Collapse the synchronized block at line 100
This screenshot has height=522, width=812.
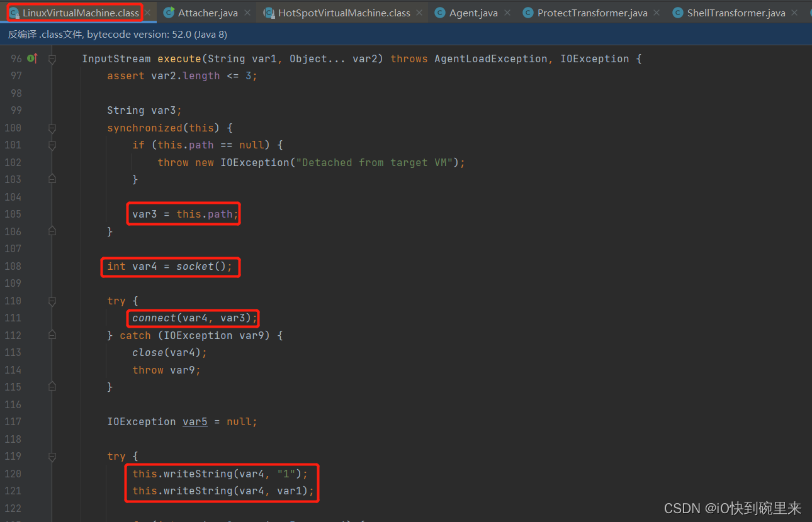click(52, 128)
